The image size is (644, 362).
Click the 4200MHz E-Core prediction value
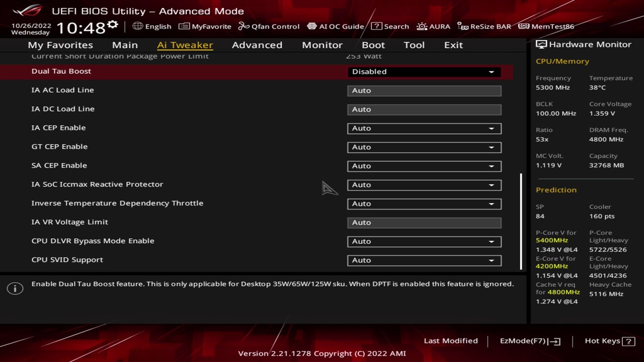coord(552,266)
